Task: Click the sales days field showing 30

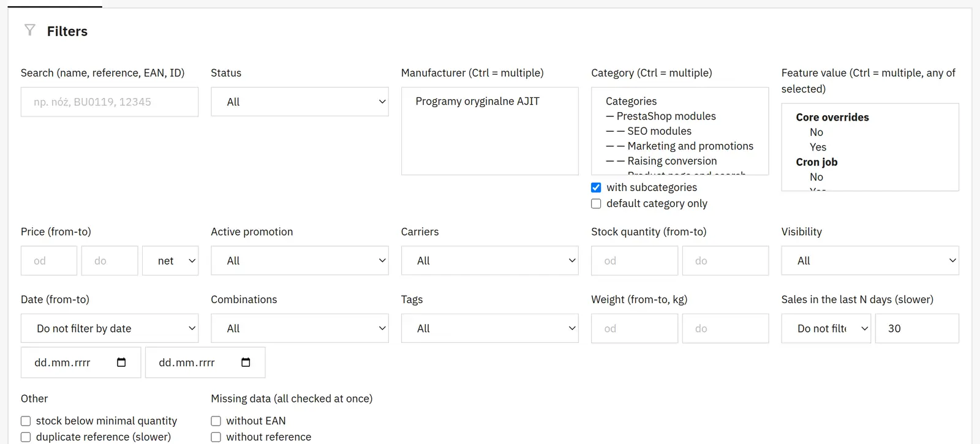Action: (x=917, y=328)
